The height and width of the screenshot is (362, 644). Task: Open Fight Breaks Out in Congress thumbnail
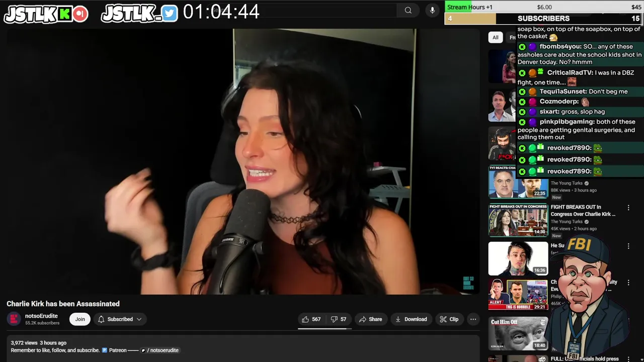click(518, 220)
